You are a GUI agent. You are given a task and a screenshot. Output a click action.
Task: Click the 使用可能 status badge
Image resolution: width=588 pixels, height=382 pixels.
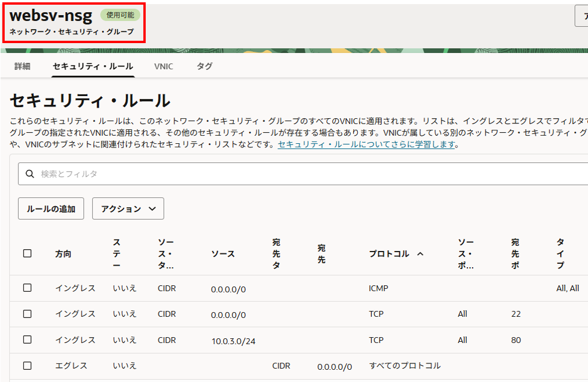[x=120, y=15]
